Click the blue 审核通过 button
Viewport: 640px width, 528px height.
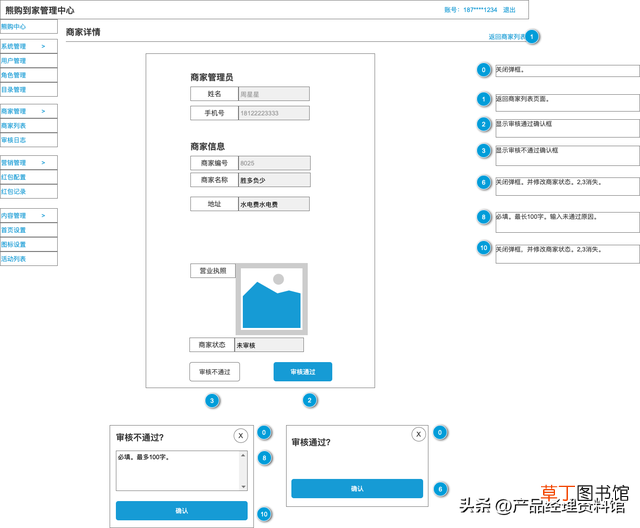pyautogui.click(x=302, y=372)
